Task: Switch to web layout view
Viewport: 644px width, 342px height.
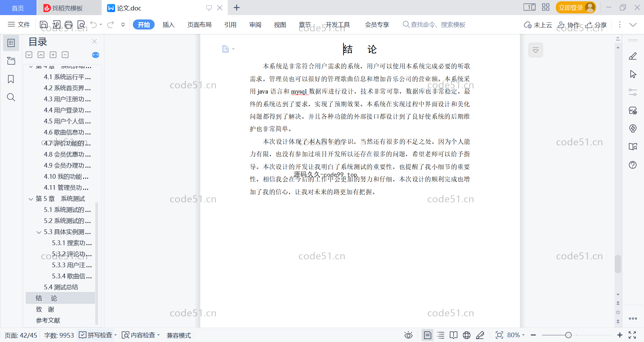Action: coord(467,335)
